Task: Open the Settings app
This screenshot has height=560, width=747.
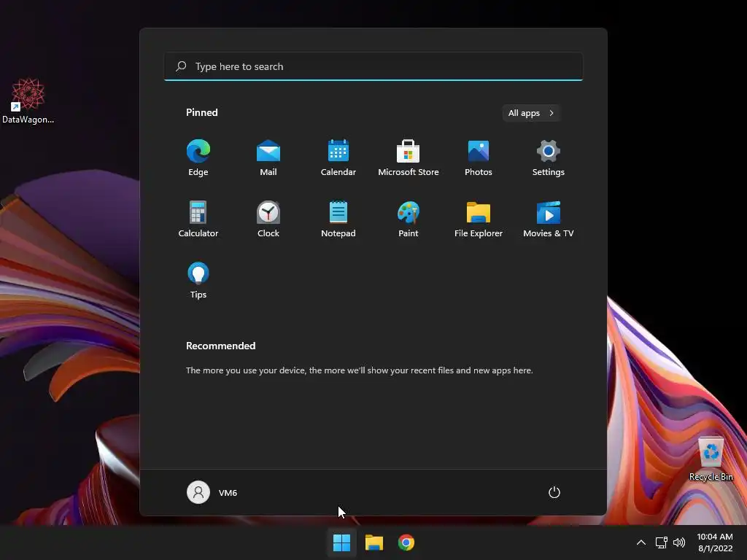Action: click(x=549, y=158)
